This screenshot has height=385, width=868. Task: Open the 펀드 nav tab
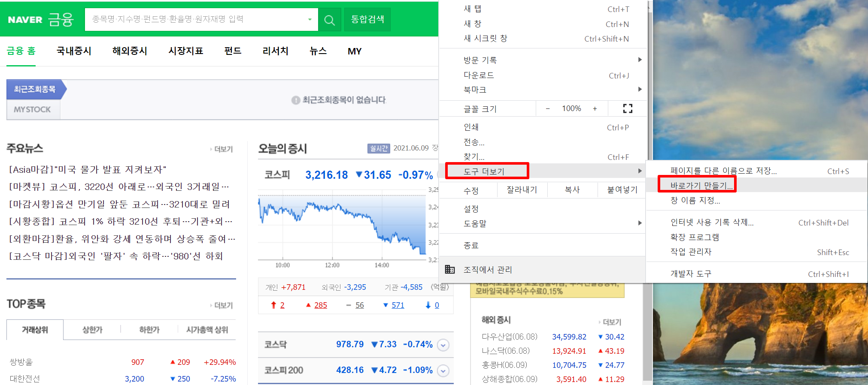pyautogui.click(x=233, y=51)
